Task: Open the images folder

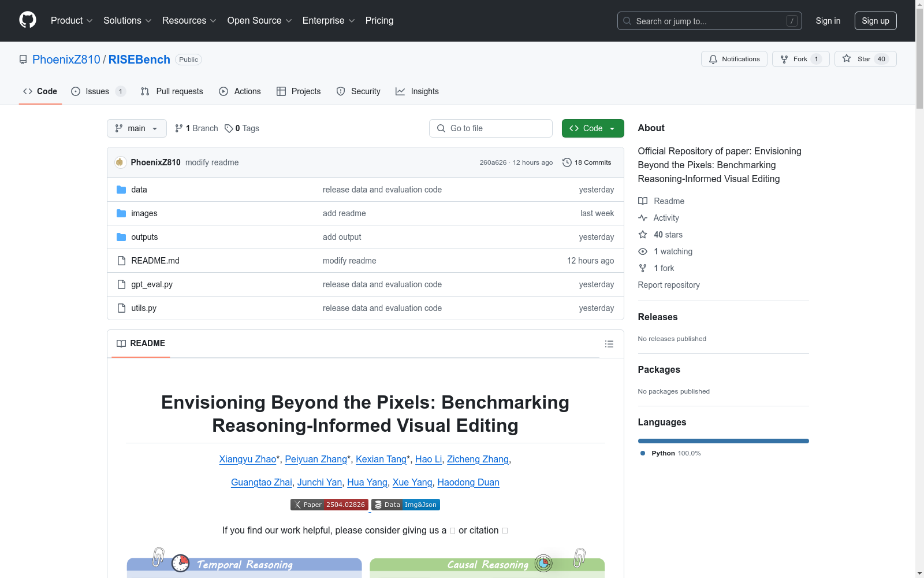Action: click(x=144, y=213)
